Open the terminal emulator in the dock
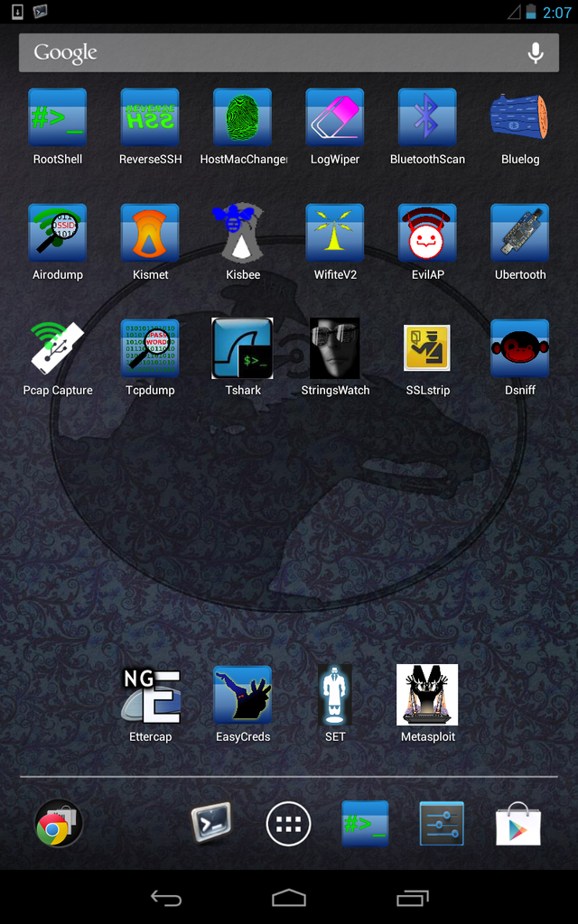Viewport: 578px width, 924px height. (211, 823)
